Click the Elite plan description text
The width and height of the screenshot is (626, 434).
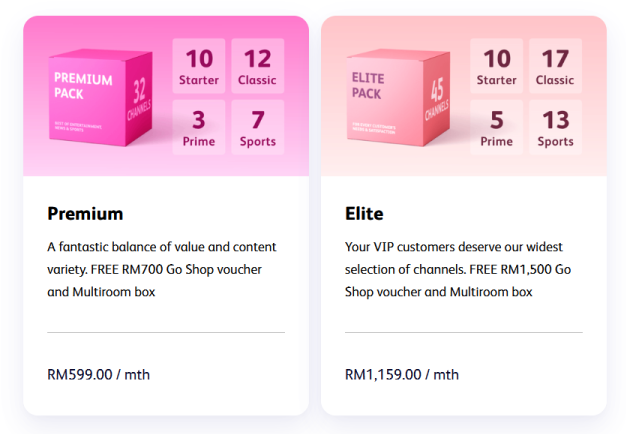(x=459, y=269)
